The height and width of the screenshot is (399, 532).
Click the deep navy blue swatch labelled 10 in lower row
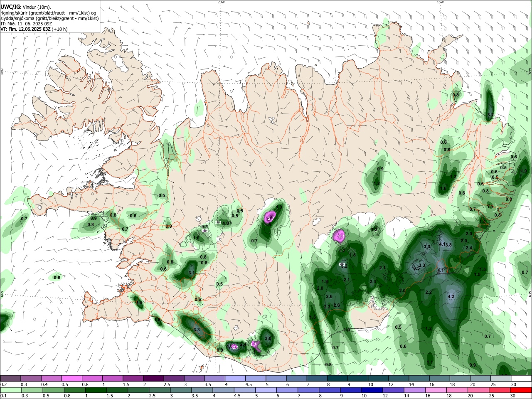point(372,390)
